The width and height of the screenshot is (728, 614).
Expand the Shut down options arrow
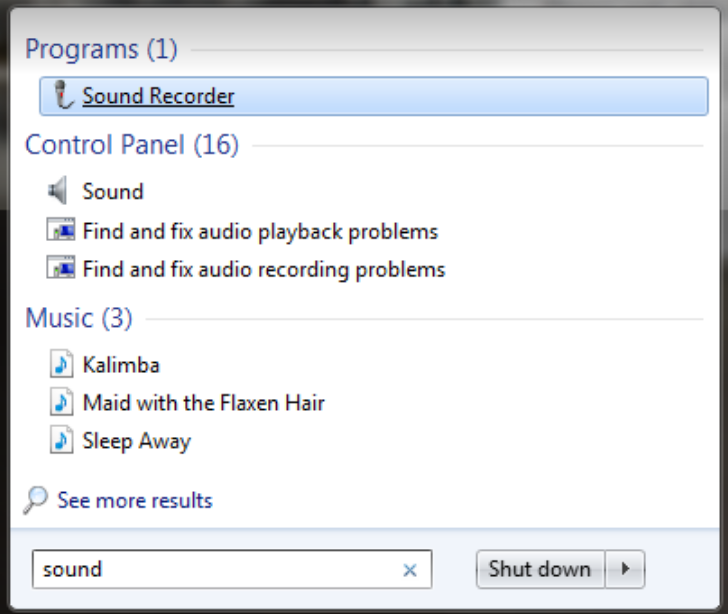pyautogui.click(x=625, y=569)
